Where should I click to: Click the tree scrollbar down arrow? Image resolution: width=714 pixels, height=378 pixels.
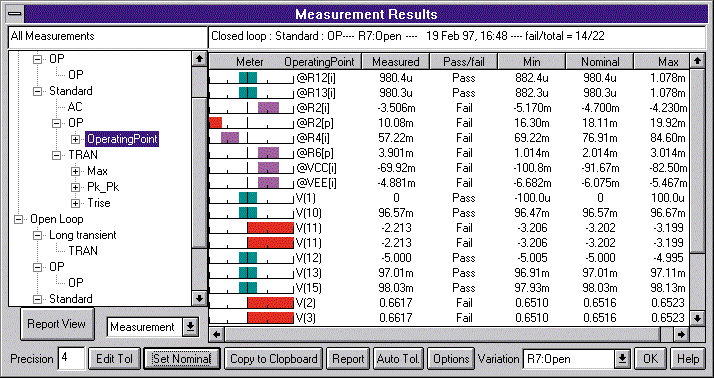click(199, 299)
